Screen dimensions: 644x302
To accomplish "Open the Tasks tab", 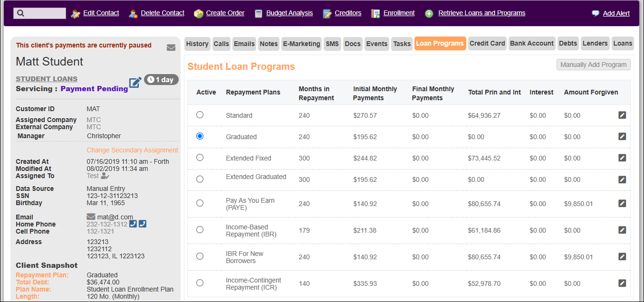I will tap(402, 44).
